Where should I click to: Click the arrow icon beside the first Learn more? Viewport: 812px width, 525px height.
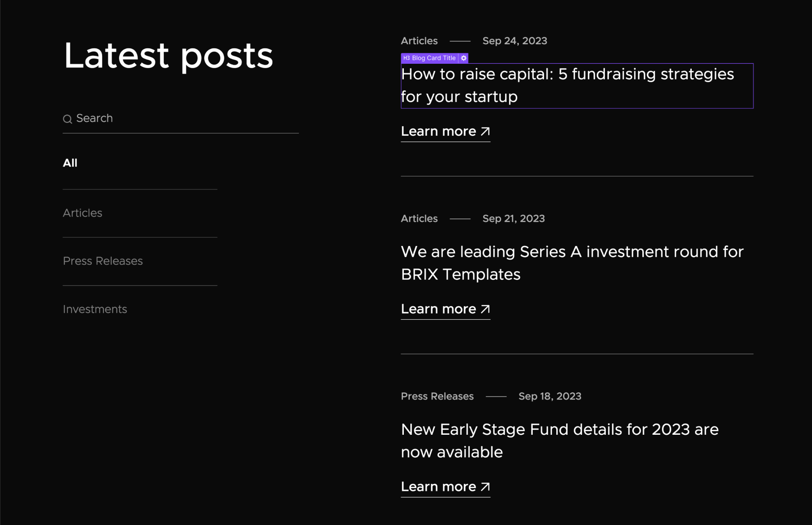tap(485, 131)
